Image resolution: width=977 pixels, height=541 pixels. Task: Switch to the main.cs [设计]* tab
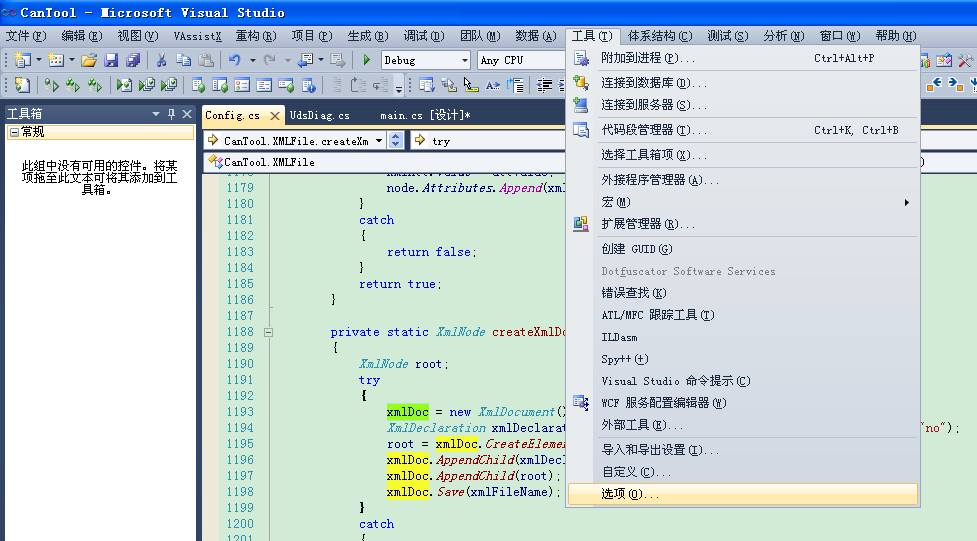425,115
